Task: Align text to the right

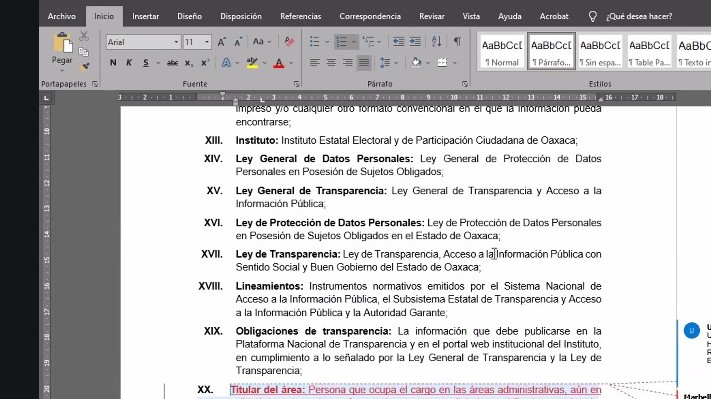Action: click(x=347, y=63)
